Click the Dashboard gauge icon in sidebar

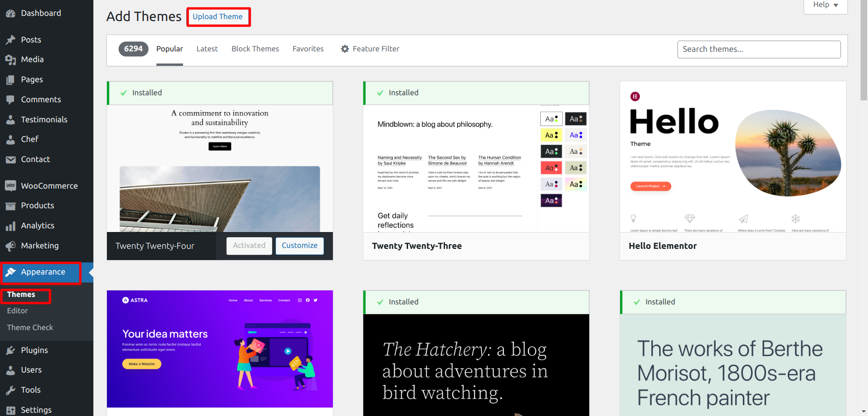(x=10, y=14)
